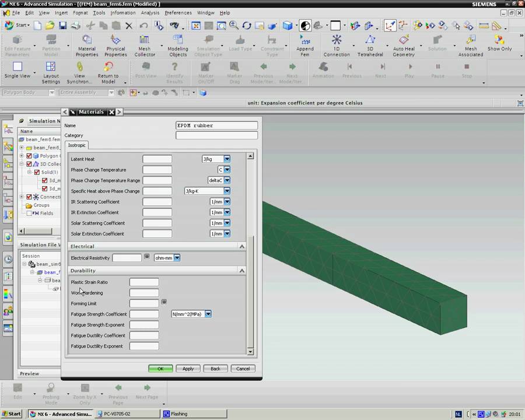Click the navigator horizontal scrollbar

[38, 231]
